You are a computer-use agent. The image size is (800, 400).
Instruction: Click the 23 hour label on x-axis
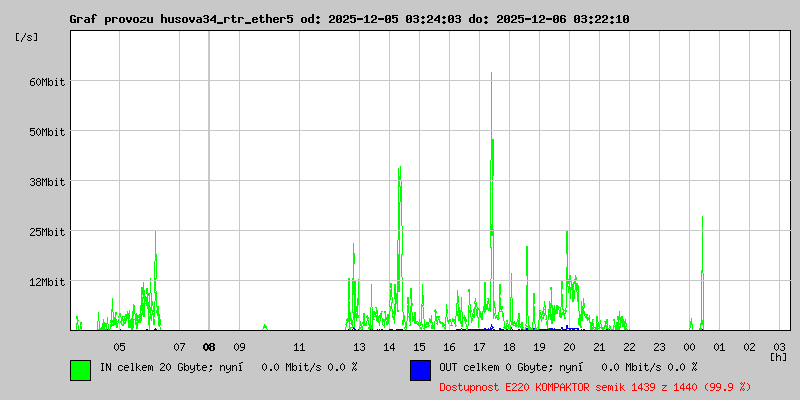pos(659,346)
